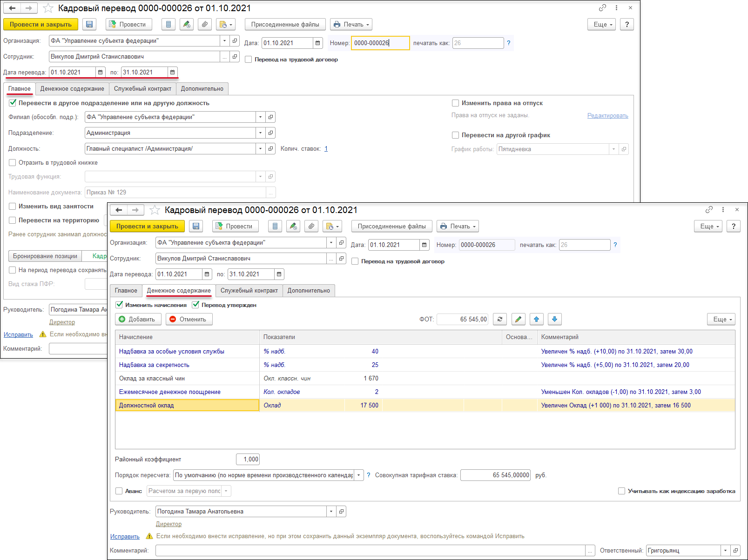This screenshot has width=748, height=560.
Task: Select 'Денежное содержание' tab in back window
Action: pos(72,88)
